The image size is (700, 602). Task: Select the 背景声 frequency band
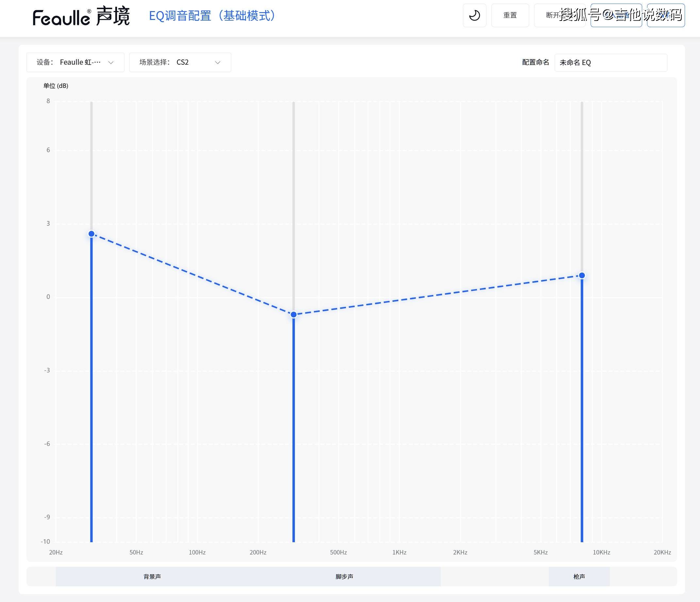[x=152, y=576]
